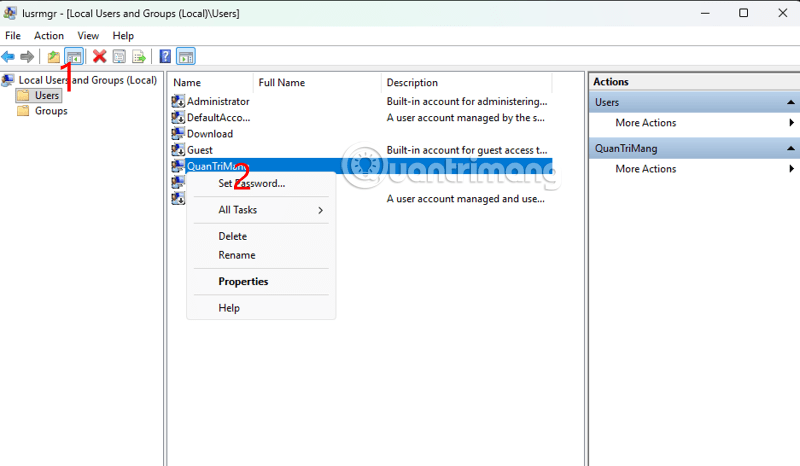Toggle Show/Hide Console Tree toolbar icon
Screen dimensions: 800x466
click(74, 57)
